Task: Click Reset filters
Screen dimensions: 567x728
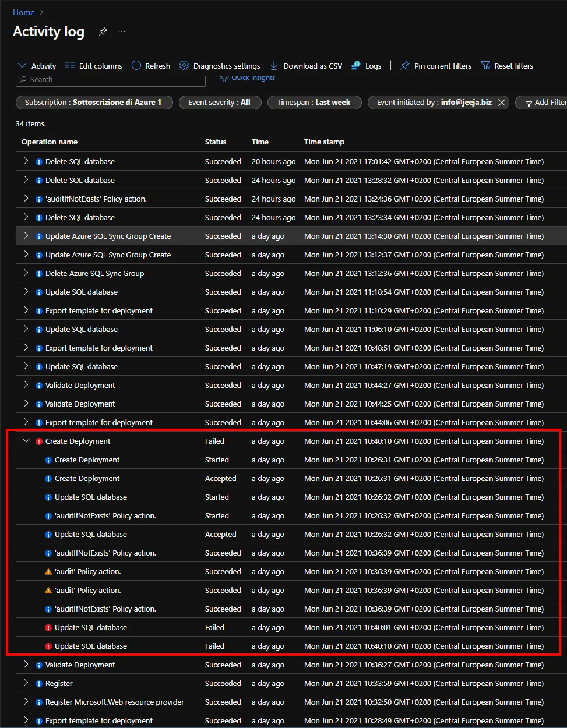Action: click(x=507, y=66)
